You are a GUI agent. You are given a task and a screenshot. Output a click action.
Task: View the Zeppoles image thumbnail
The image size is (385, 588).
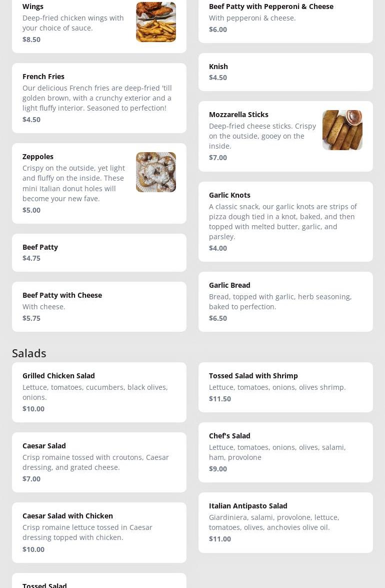tap(155, 172)
